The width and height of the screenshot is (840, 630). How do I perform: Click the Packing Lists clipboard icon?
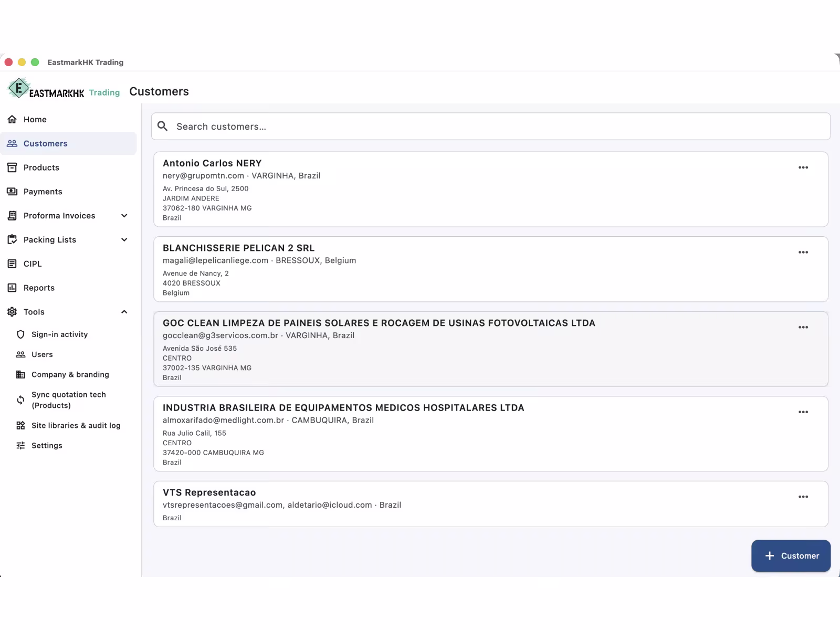click(x=12, y=239)
